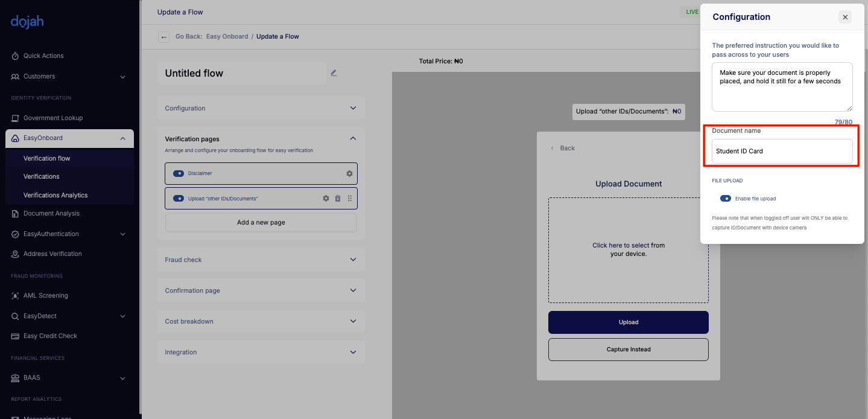Toggle the Disclaimer page switch
This screenshot has width=868, height=419.
pos(179,174)
